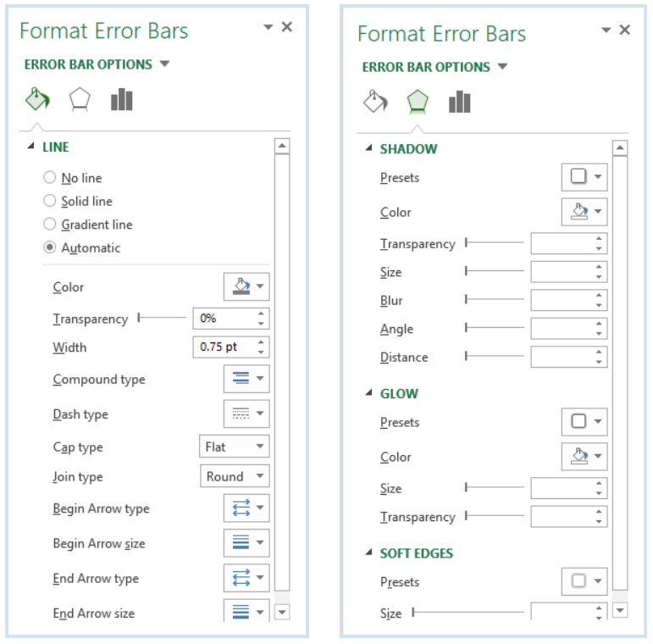This screenshot has width=653, height=644.
Task: Click the Soft Edges Size slider
Action: (x=468, y=612)
